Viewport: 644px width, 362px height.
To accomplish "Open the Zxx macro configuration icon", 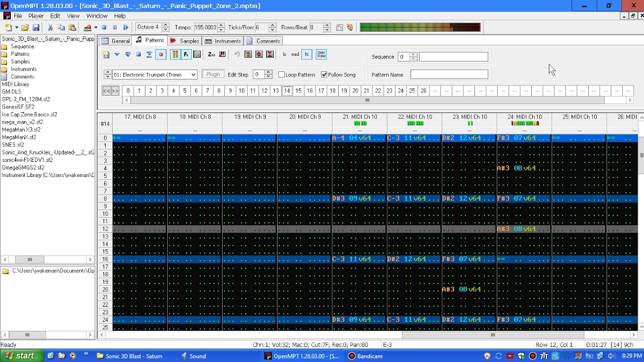I will click(211, 54).
